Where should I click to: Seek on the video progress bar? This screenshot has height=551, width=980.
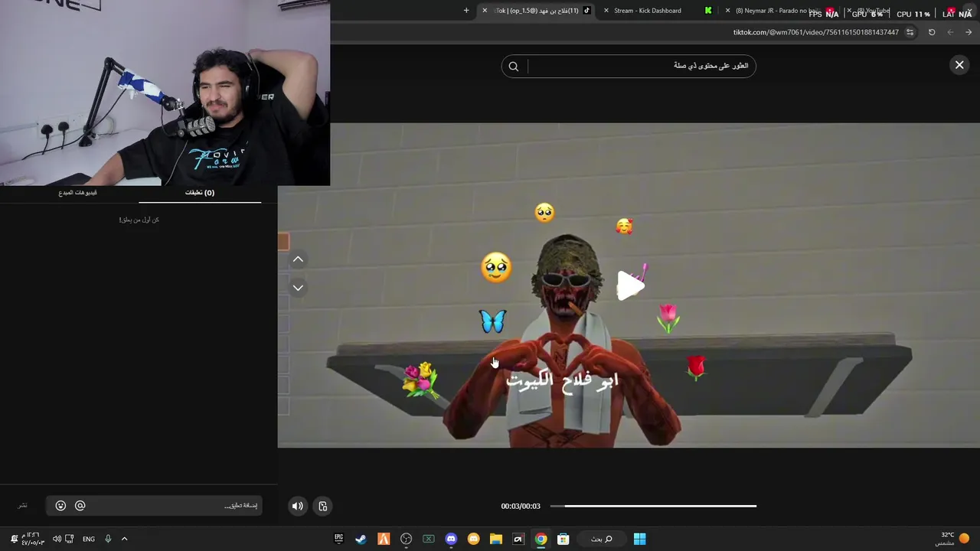pyautogui.click(x=653, y=506)
